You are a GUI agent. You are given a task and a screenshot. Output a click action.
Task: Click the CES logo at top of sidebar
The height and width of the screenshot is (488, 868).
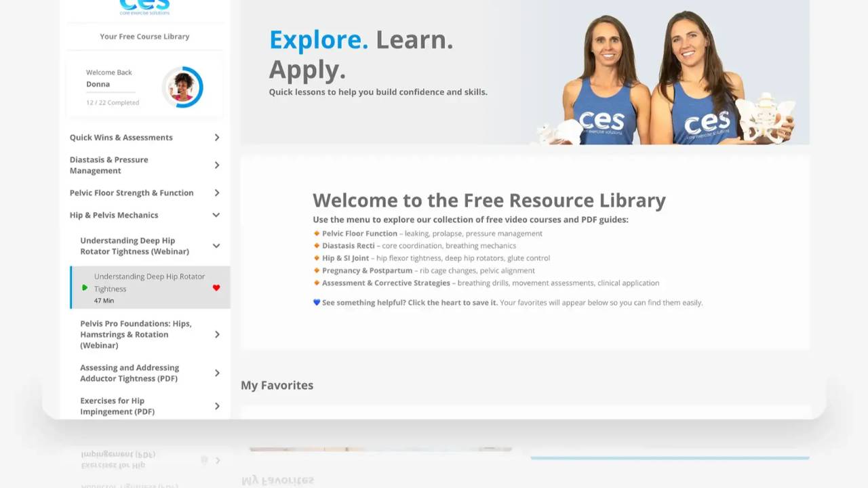pos(144,7)
